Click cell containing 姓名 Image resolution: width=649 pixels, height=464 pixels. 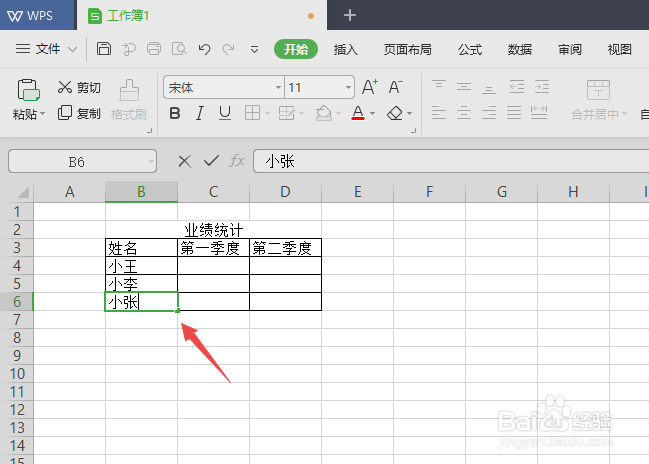coord(141,248)
